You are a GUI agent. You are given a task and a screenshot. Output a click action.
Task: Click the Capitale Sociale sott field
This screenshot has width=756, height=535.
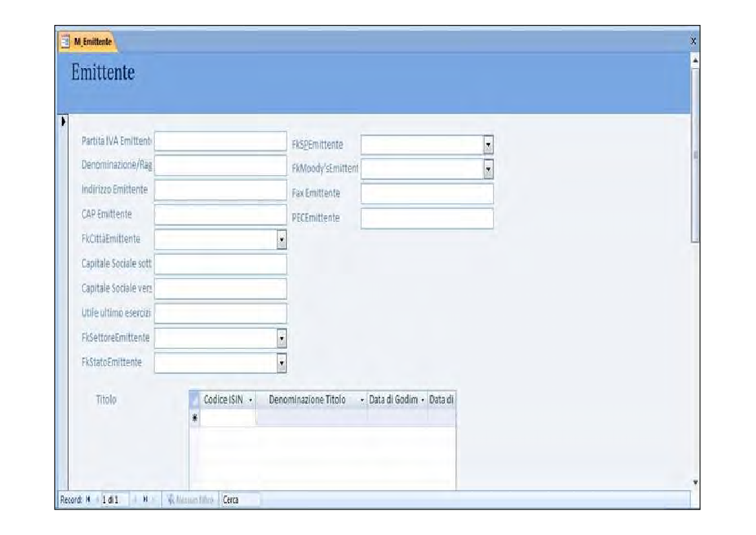(220, 264)
